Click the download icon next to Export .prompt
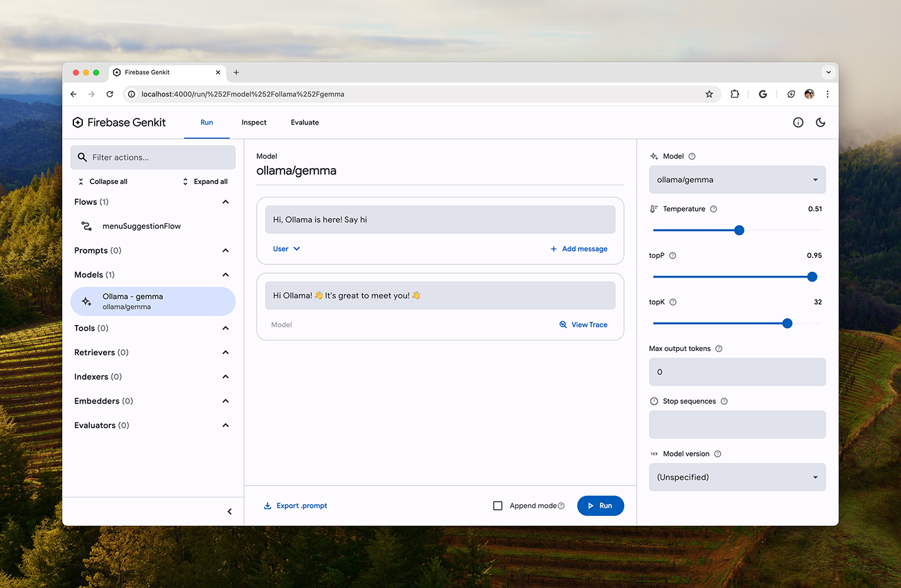Image resolution: width=901 pixels, height=588 pixels. pos(267,505)
